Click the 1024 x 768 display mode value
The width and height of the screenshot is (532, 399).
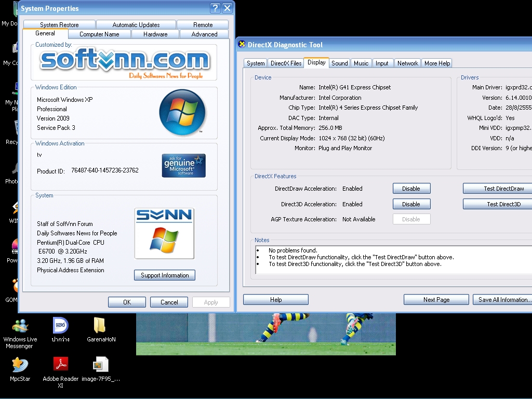point(352,138)
